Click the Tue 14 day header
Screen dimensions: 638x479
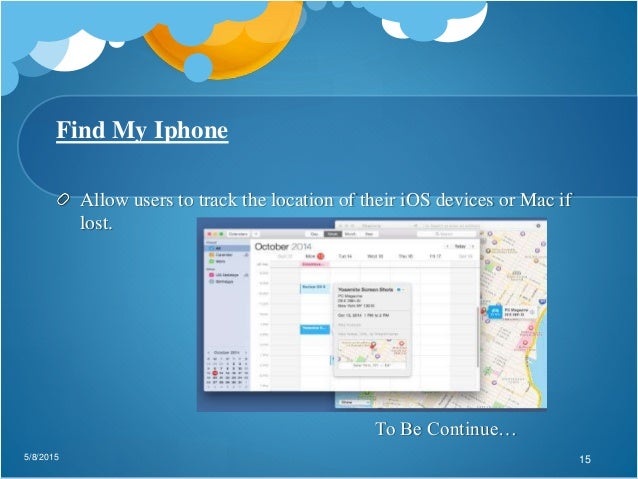click(x=345, y=256)
